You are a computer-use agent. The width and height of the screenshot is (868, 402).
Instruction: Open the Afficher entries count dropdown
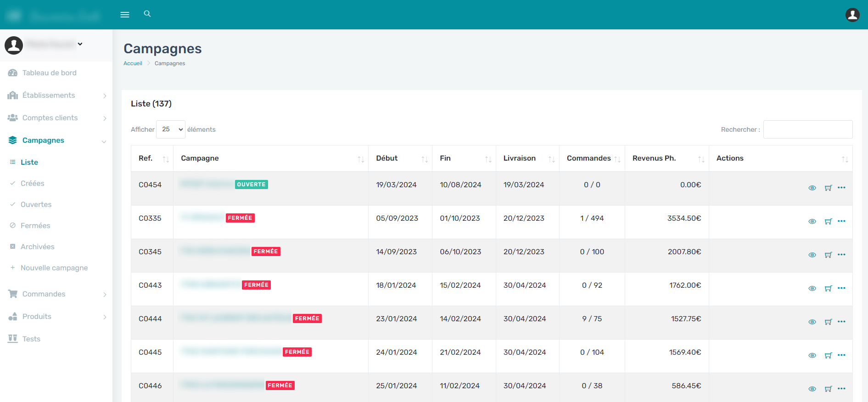pyautogui.click(x=171, y=129)
